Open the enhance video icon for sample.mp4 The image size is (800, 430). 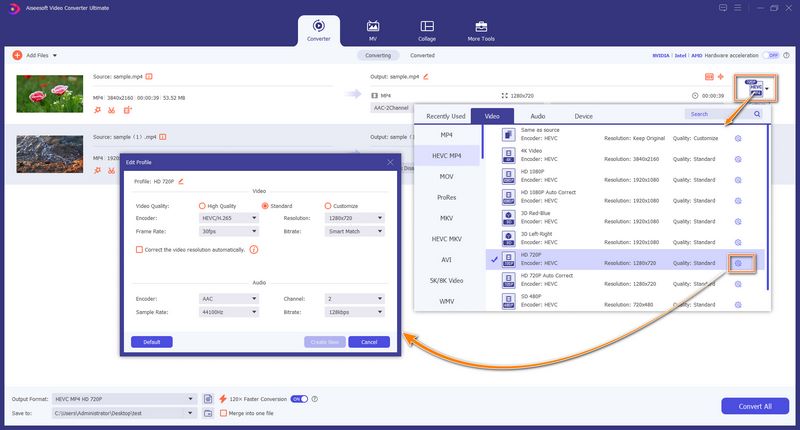pos(128,110)
